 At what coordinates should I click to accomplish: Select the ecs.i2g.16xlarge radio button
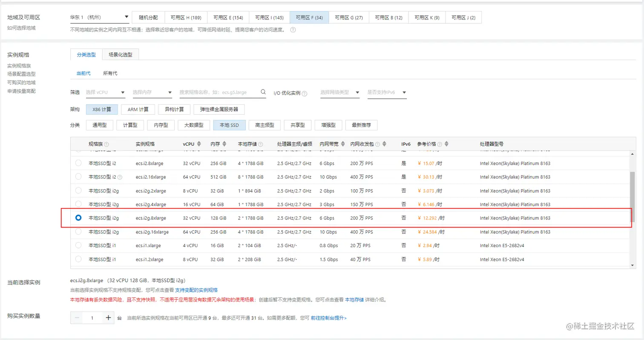(78, 231)
